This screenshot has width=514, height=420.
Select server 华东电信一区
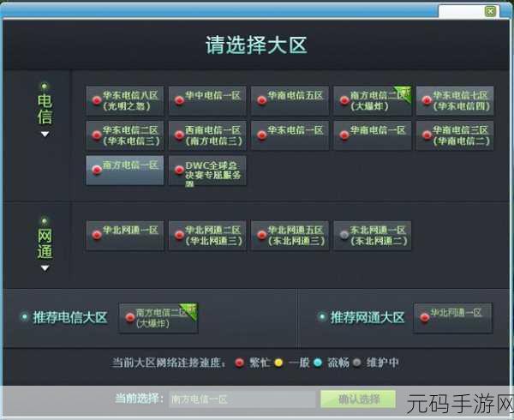tap(290, 135)
